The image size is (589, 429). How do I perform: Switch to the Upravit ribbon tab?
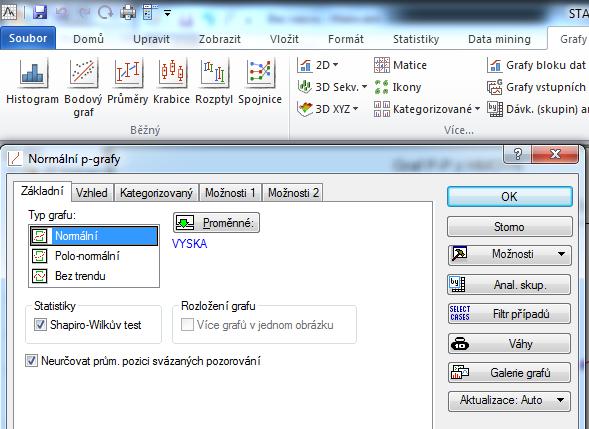pos(151,39)
